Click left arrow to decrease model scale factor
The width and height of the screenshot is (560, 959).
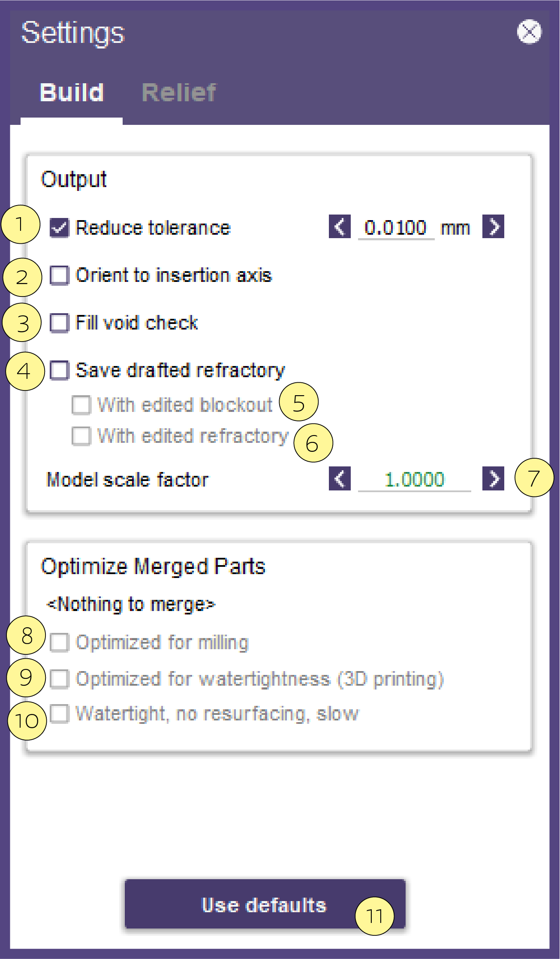coord(340,478)
